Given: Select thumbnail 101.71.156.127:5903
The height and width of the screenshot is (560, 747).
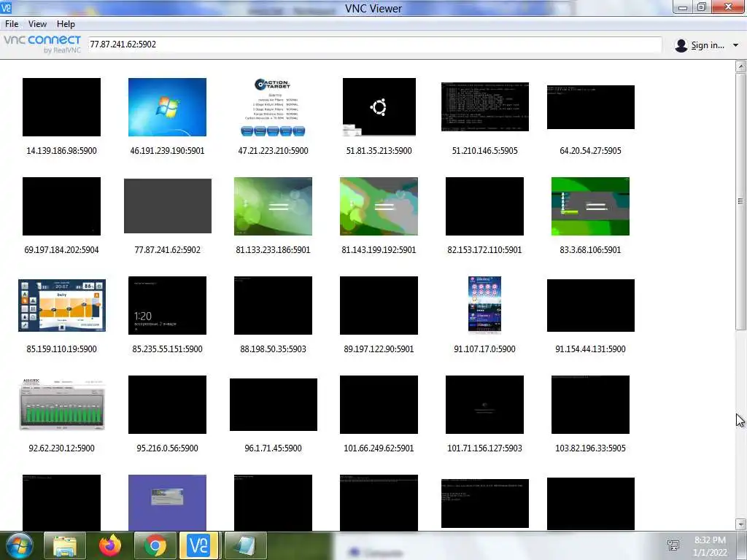Looking at the screenshot, I should pyautogui.click(x=484, y=404).
